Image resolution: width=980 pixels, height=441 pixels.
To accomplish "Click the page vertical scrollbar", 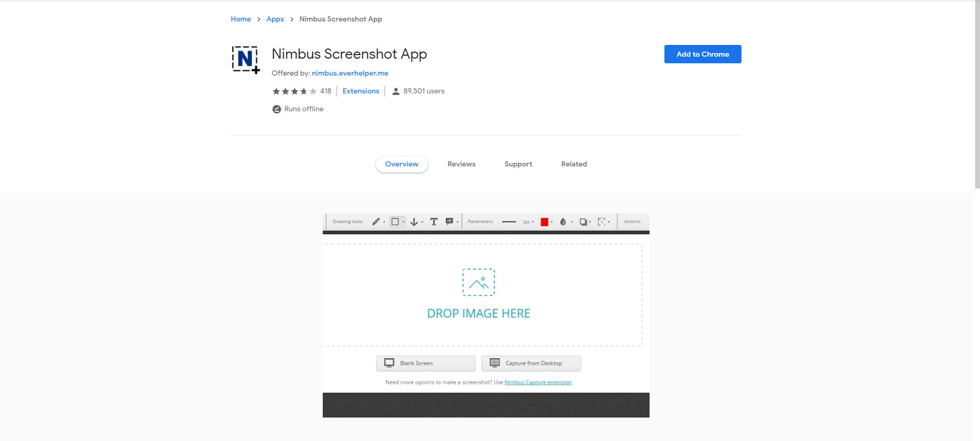I will 977,94.
